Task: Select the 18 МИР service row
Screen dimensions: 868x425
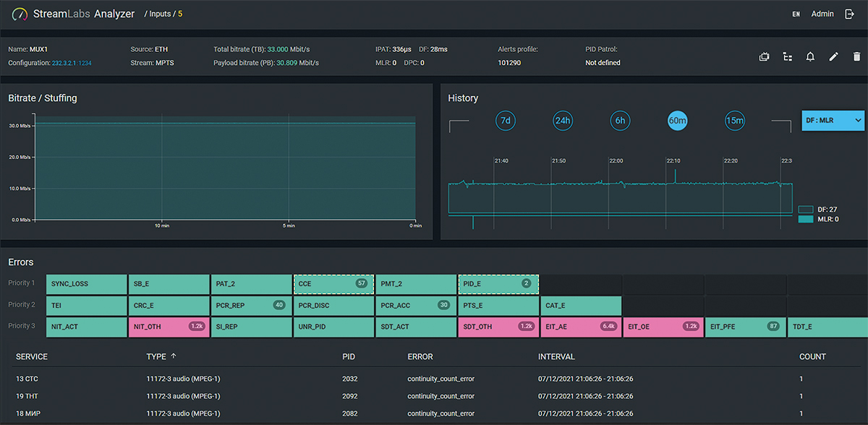Action: (434, 414)
